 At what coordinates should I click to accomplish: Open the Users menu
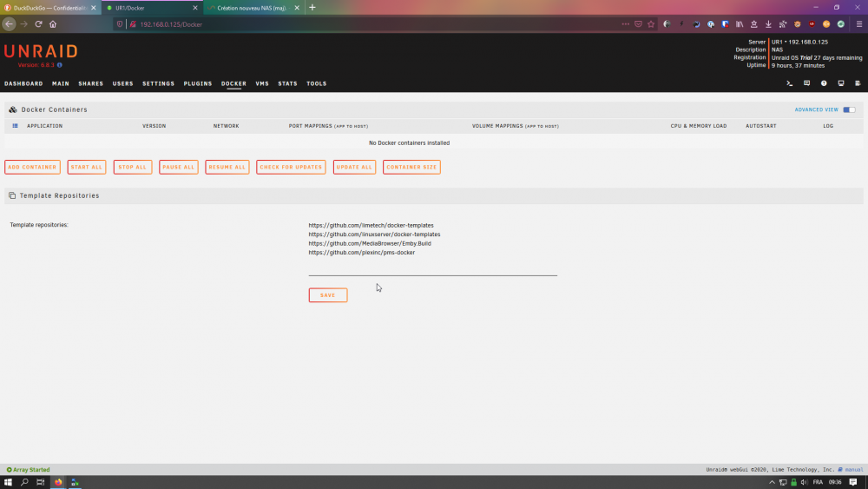[123, 83]
